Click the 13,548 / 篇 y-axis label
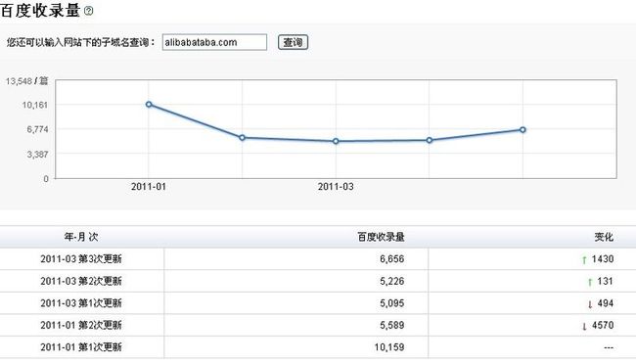The image size is (636, 364). point(26,81)
